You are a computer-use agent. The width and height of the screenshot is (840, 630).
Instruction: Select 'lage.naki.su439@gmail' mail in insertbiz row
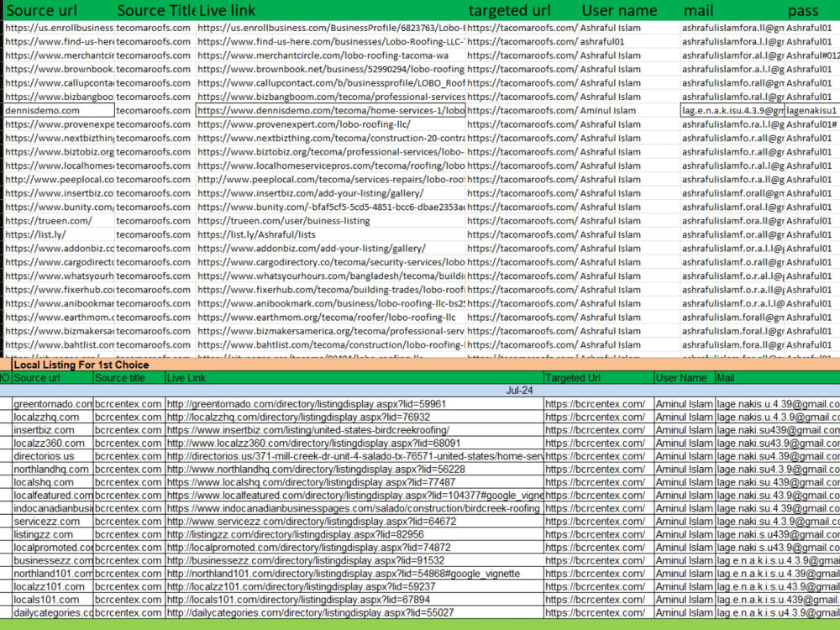(x=777, y=430)
